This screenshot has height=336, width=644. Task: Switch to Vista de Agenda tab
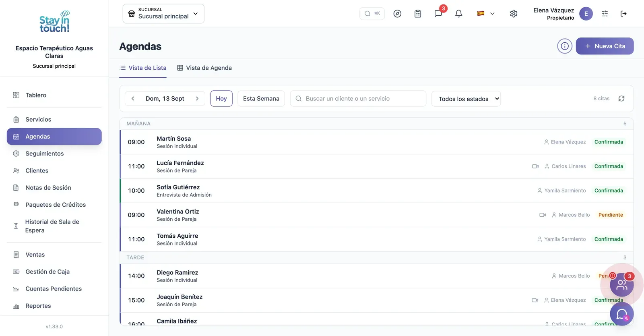click(x=204, y=68)
